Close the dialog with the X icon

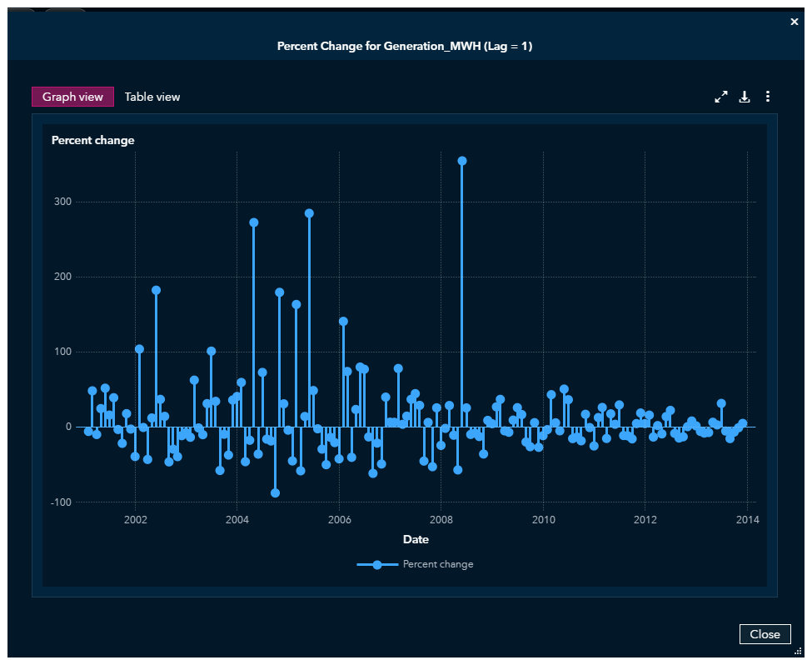794,22
